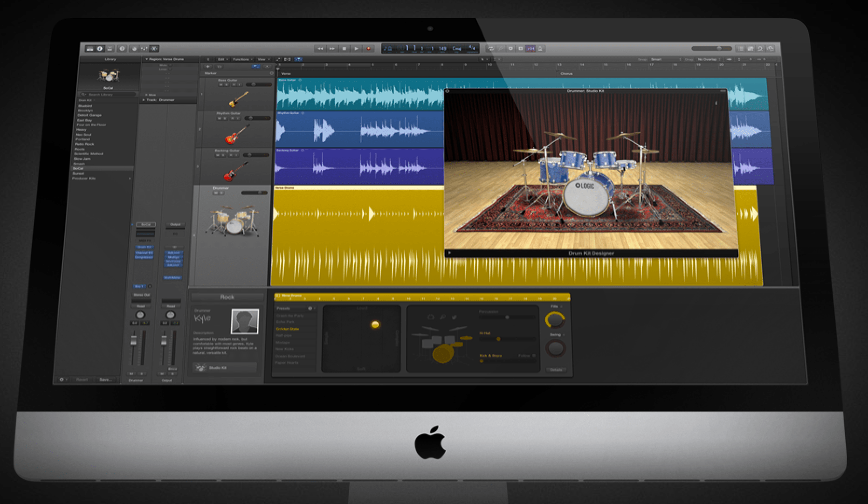Open the Edit menu in Tracks area

(x=222, y=60)
